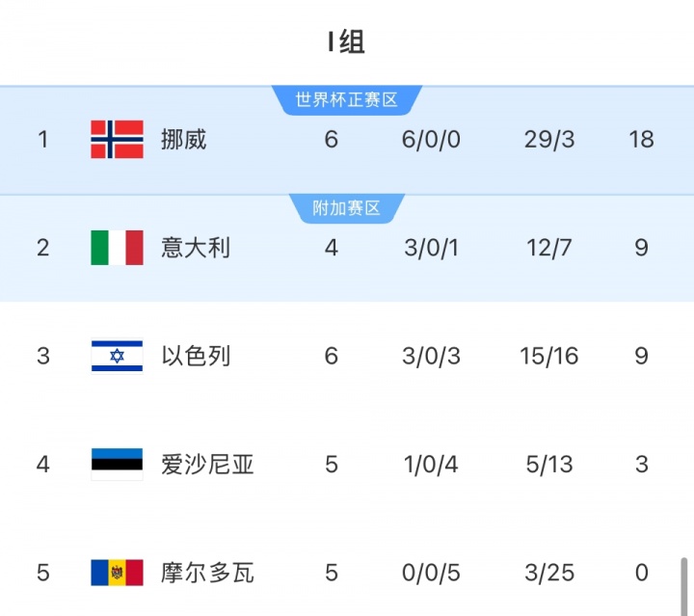694x616 pixels.
Task: Click Norway's 29/3 goals figure
Action: [x=549, y=139]
